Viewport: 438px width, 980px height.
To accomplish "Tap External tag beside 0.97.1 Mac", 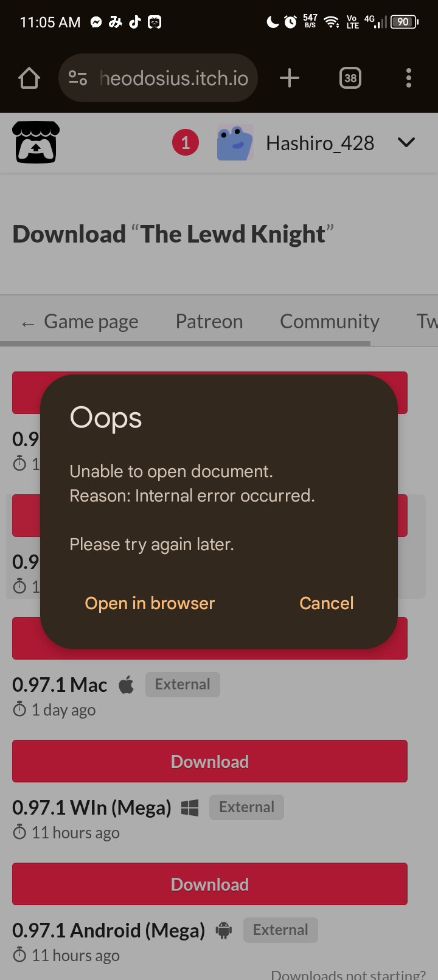I will [182, 685].
